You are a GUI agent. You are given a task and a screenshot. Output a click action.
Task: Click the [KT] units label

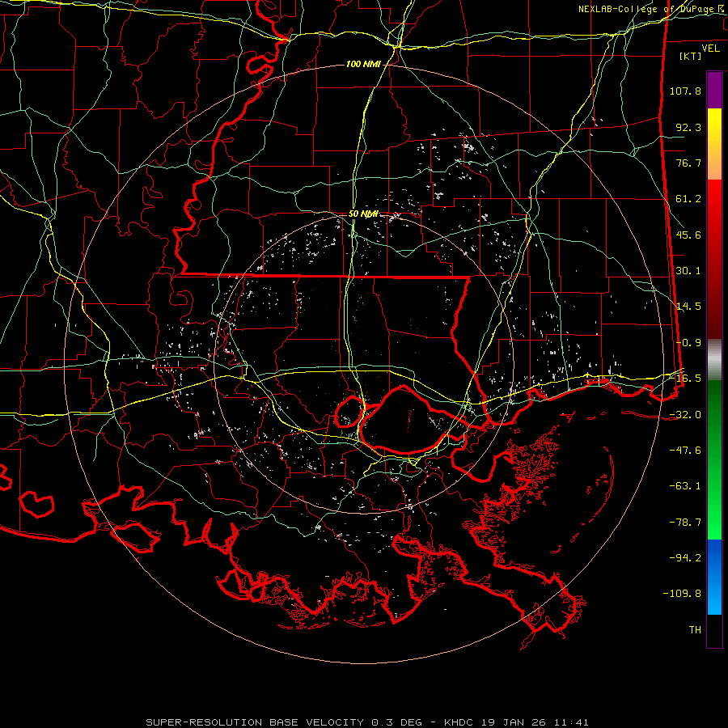(691, 56)
